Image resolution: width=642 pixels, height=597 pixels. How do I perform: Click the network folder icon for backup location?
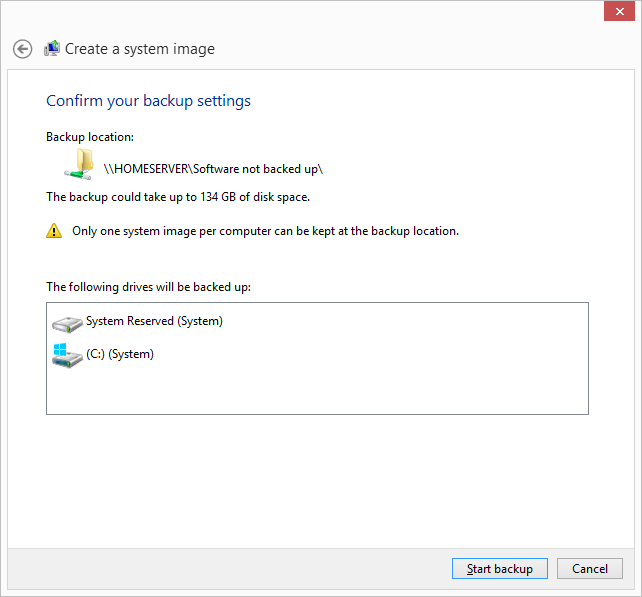79,164
